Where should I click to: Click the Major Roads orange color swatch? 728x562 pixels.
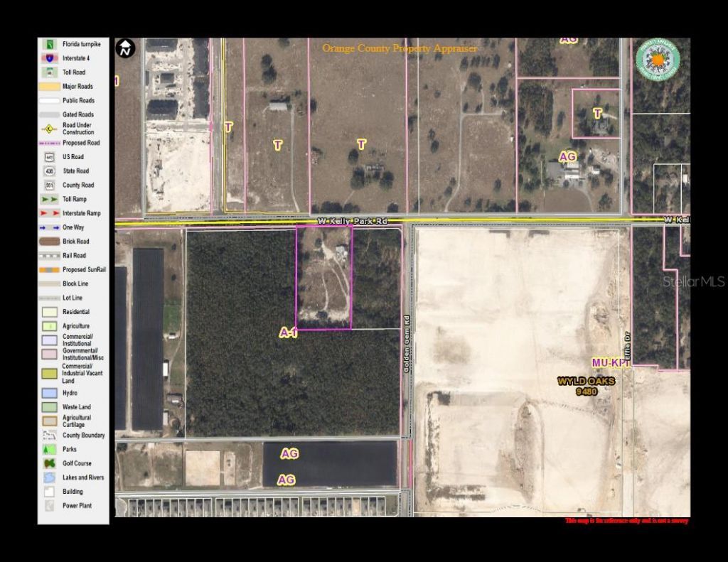[x=48, y=86]
